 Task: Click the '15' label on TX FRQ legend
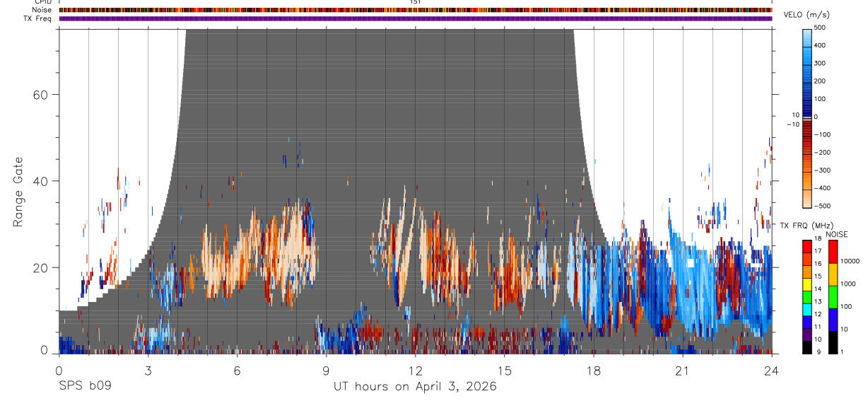818,277
